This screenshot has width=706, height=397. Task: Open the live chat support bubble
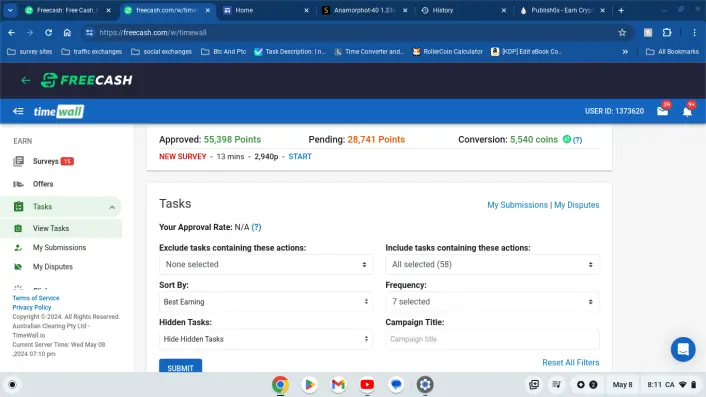(x=683, y=349)
